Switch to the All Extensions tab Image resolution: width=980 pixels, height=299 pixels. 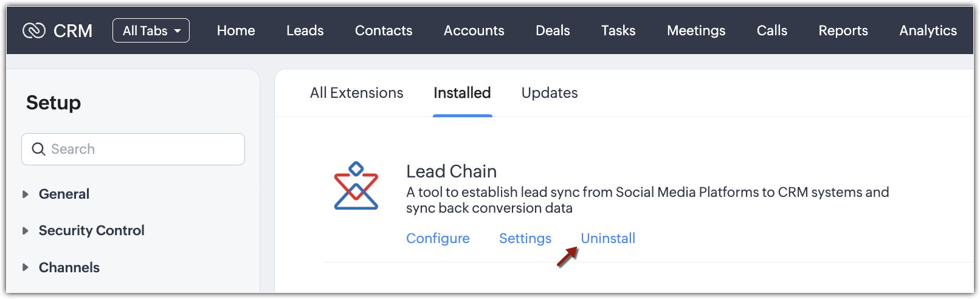coord(356,93)
